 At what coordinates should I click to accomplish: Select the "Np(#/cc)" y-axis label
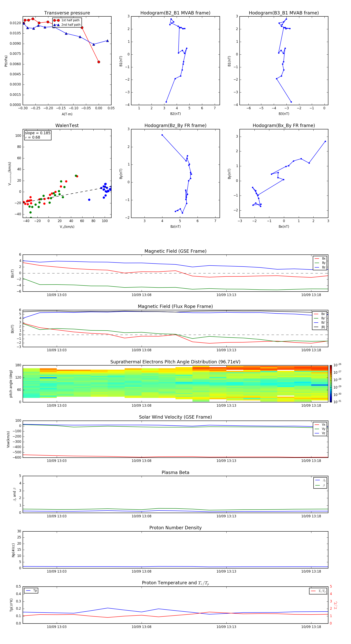[13, 550]
